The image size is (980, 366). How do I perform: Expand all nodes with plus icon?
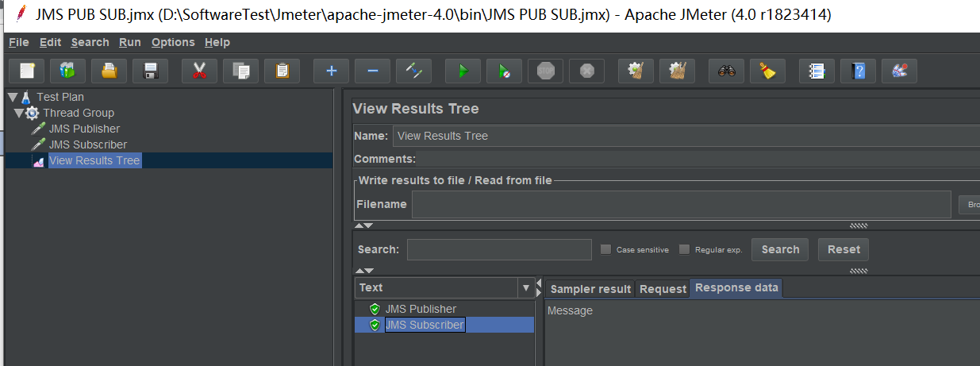coord(331,71)
